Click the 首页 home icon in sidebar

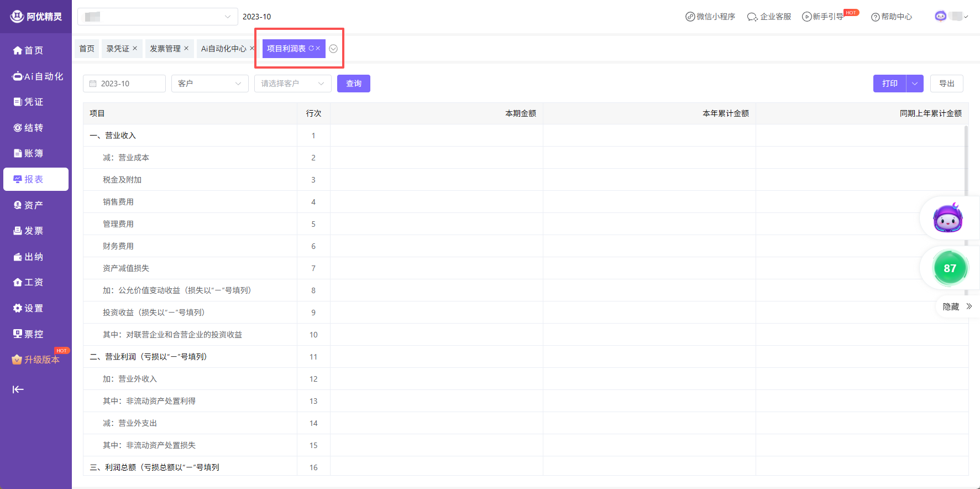click(x=18, y=50)
